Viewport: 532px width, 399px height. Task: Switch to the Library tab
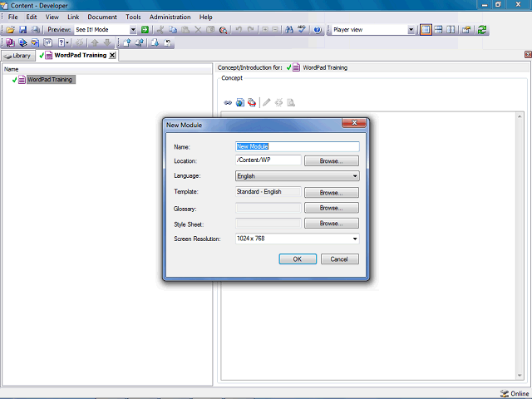tap(18, 56)
